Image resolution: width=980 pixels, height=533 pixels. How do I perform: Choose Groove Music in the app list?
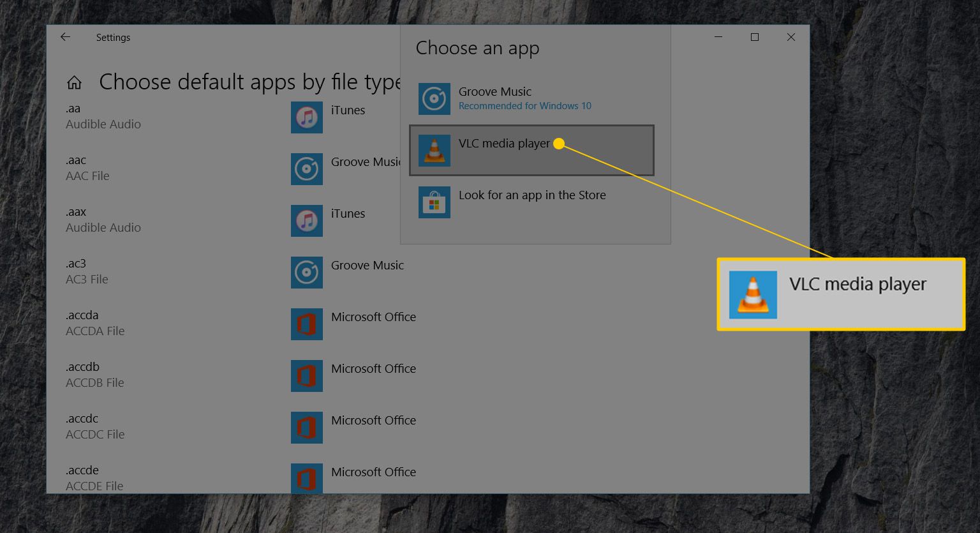pyautogui.click(x=531, y=99)
